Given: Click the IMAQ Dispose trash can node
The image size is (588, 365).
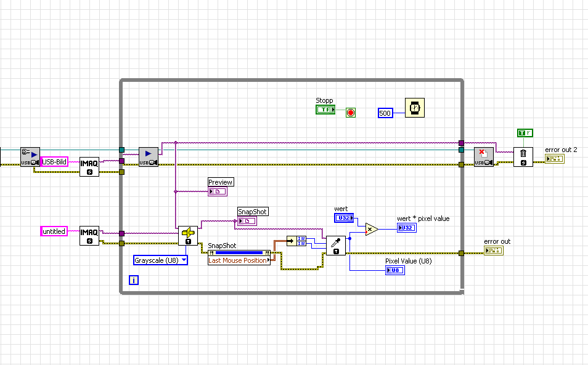Looking at the screenshot, I should click(523, 157).
